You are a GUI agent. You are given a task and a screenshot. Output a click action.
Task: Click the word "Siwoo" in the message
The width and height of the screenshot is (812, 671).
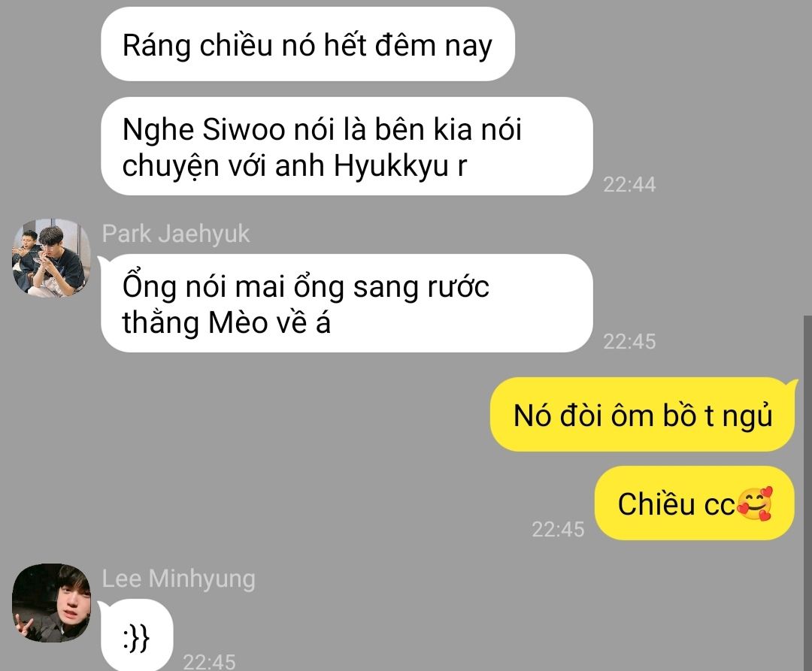[244, 129]
